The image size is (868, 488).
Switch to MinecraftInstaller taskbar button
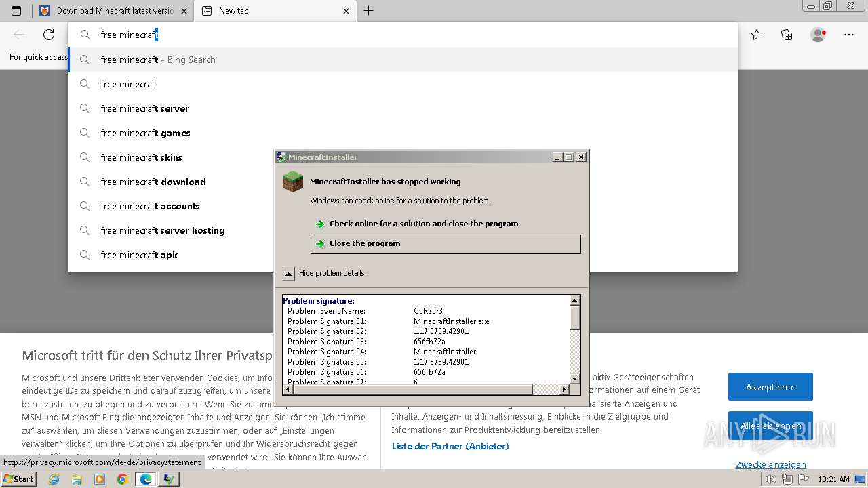click(168, 479)
